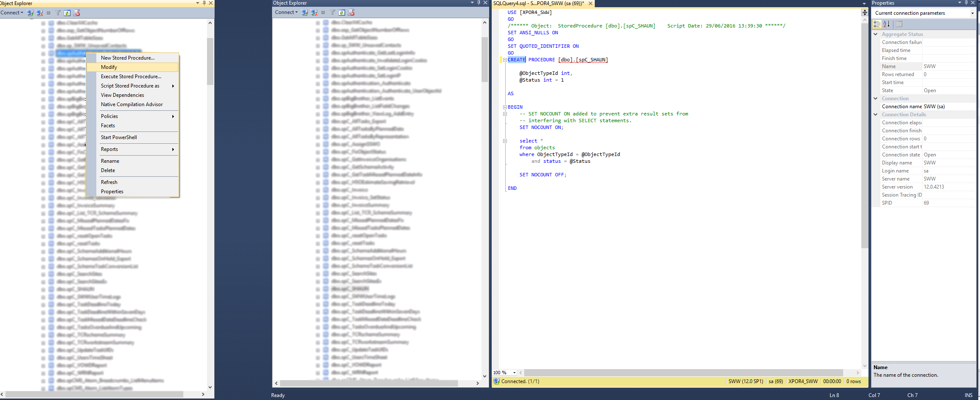Screen dimensions: 980x400
Task: Collapse the BEGIN block outlining toggle
Action: (505, 107)
